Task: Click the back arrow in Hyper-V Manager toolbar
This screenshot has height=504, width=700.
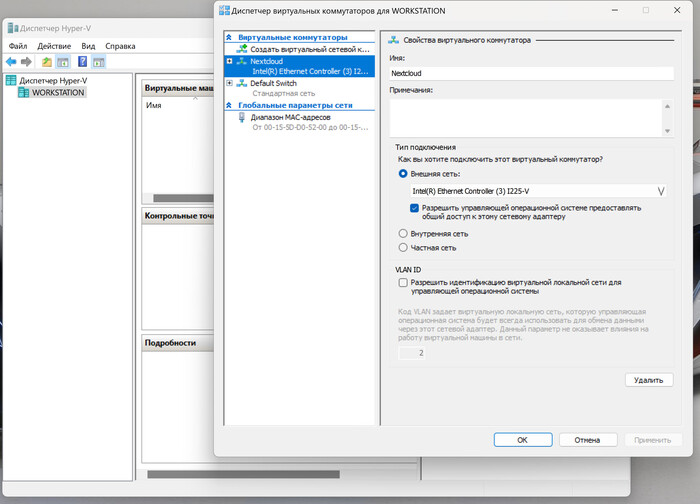Action: coord(11,62)
